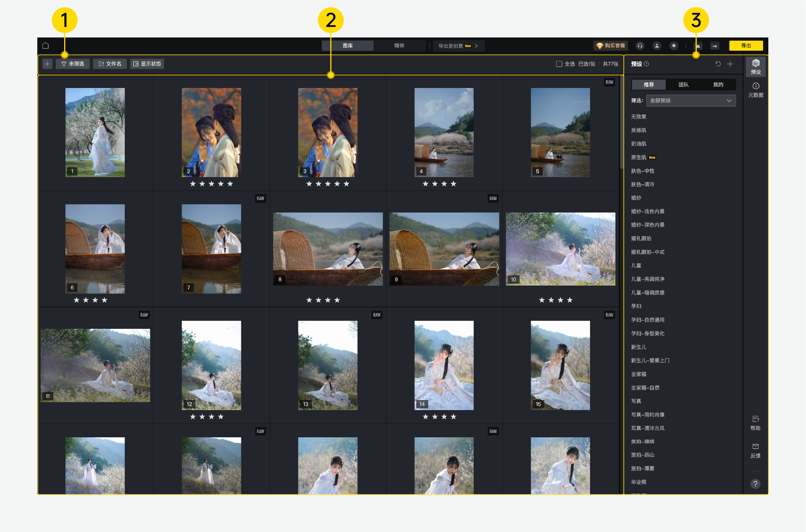The image size is (806, 532).
Task: Click the yellow 导出 export button
Action: 746,45
